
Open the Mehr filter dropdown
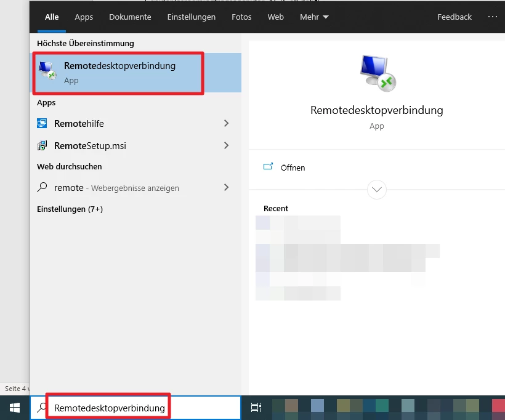click(x=314, y=17)
